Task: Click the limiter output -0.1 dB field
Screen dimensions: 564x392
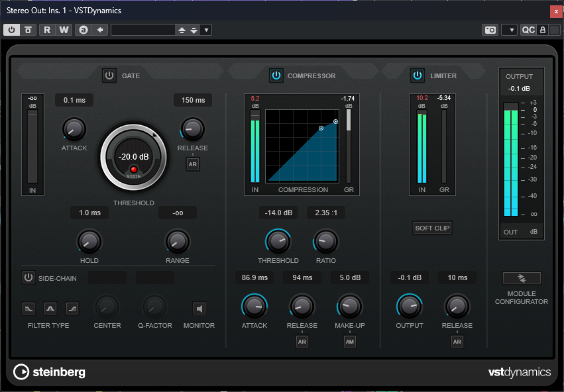Action: [410, 277]
